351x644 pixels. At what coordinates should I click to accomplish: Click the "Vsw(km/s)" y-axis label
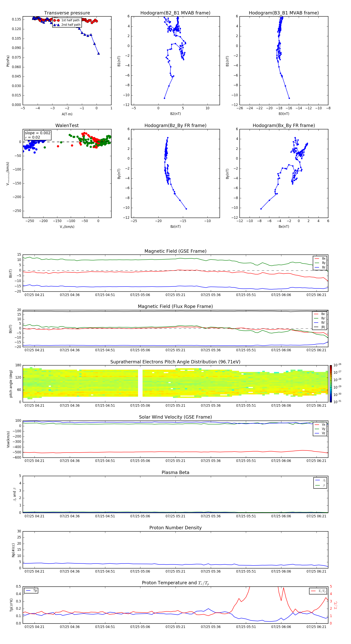pos(8,439)
